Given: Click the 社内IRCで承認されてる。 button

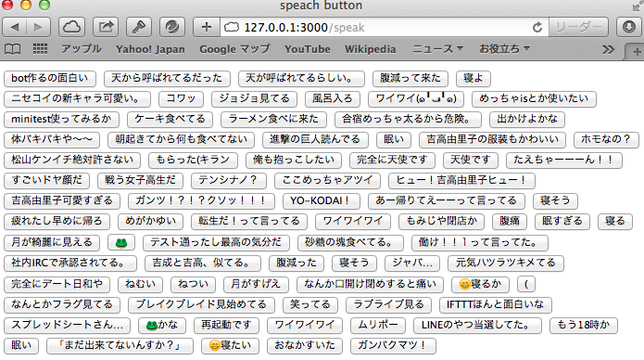Looking at the screenshot, I should [x=70, y=264].
